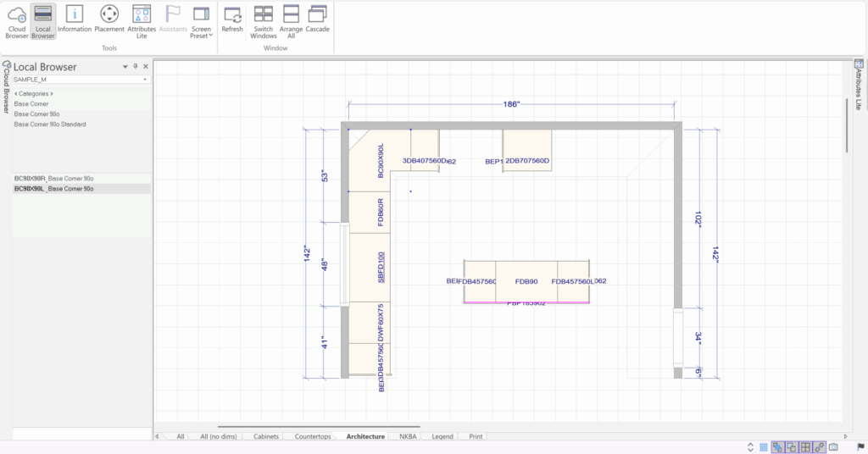The height and width of the screenshot is (454, 868).
Task: Close the Local Browser panel
Action: (x=146, y=66)
